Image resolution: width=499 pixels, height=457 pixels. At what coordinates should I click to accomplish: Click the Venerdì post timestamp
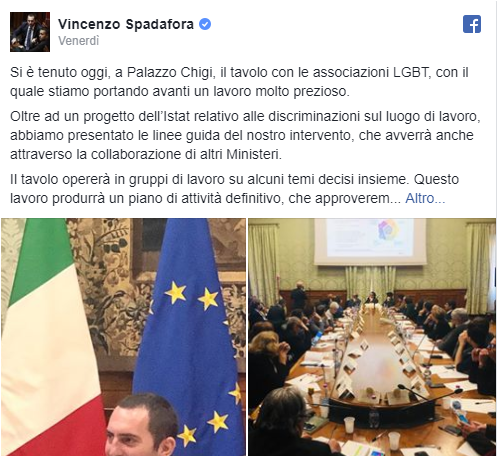click(79, 41)
